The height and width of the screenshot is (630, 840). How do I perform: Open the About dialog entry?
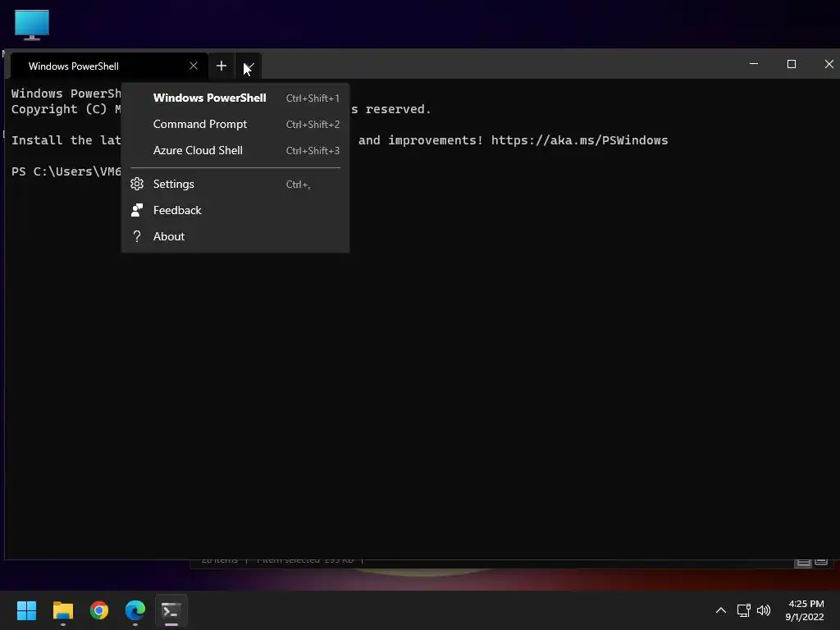coord(235,237)
